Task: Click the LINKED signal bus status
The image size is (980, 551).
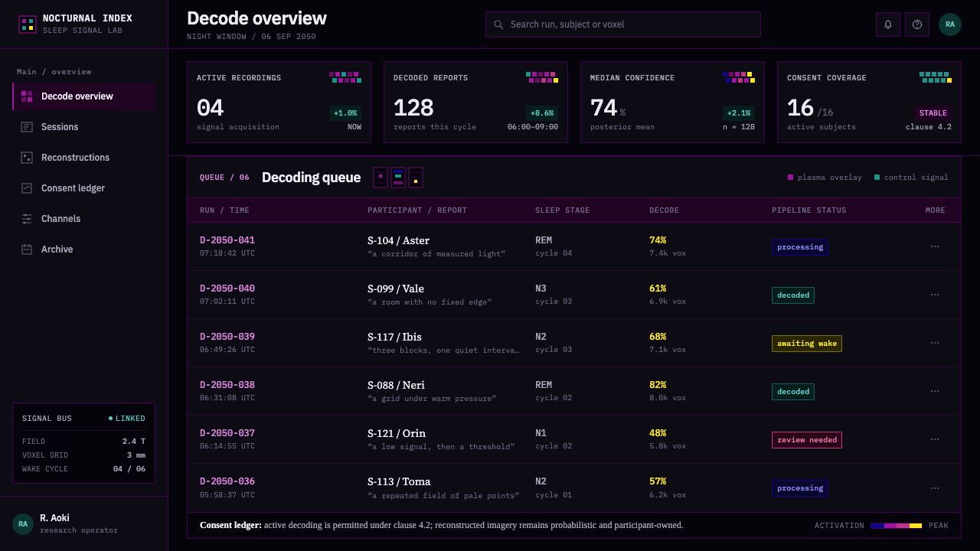Action: coord(127,419)
